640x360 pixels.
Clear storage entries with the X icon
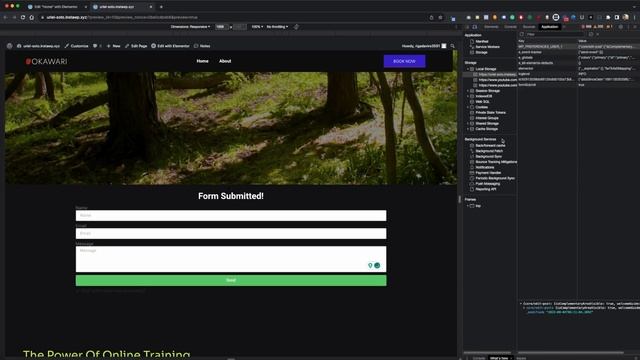click(598, 34)
